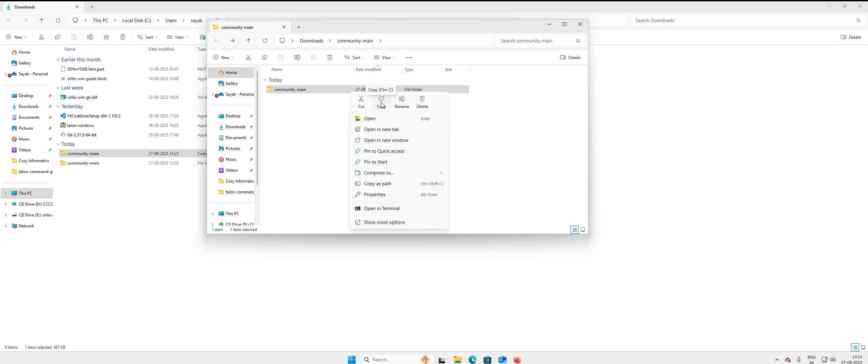Viewport: 868px width, 364px height.
Task: Collapse Earlier this month group
Action: click(x=58, y=60)
